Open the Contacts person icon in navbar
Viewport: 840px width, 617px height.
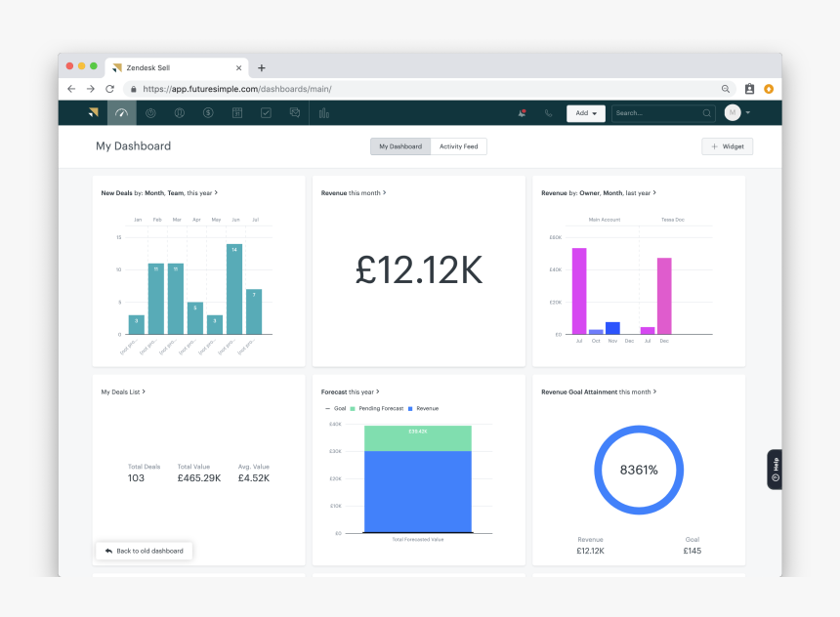click(x=180, y=113)
